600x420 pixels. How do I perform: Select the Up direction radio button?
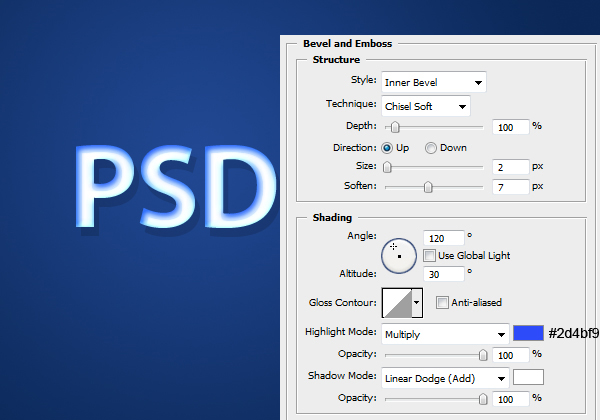click(x=387, y=148)
